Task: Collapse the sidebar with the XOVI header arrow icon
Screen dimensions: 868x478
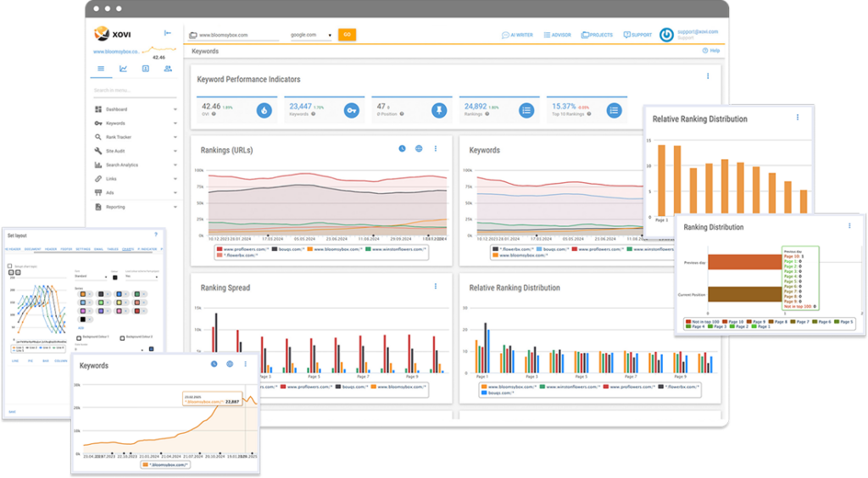Action: coord(168,33)
